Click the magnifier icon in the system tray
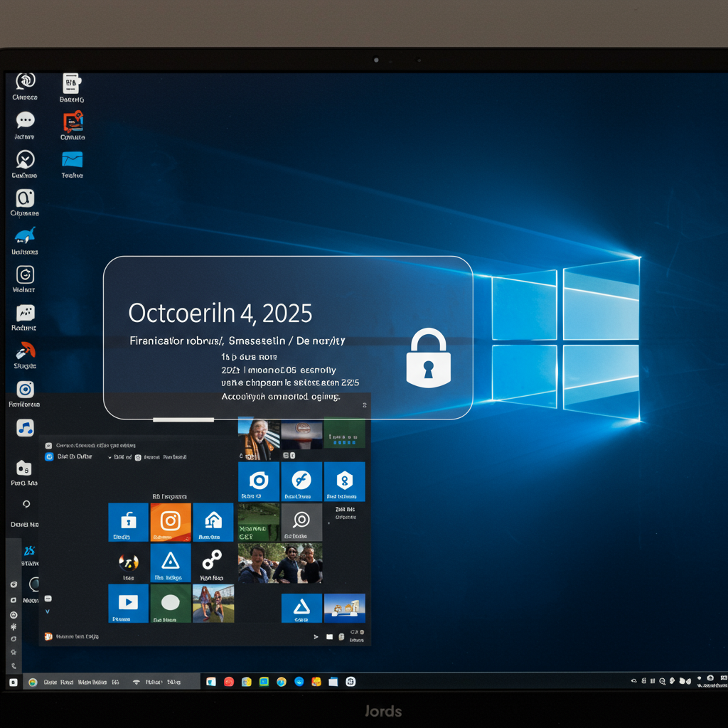 click(662, 681)
